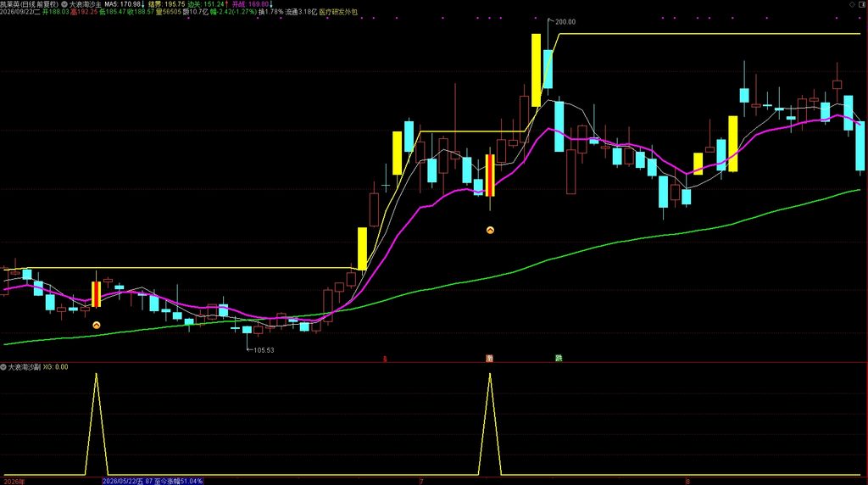Open main chart indicator dropdown beside 大浪淘沙主
Image resolution: width=868 pixels, height=485 pixels.
click(x=64, y=4)
